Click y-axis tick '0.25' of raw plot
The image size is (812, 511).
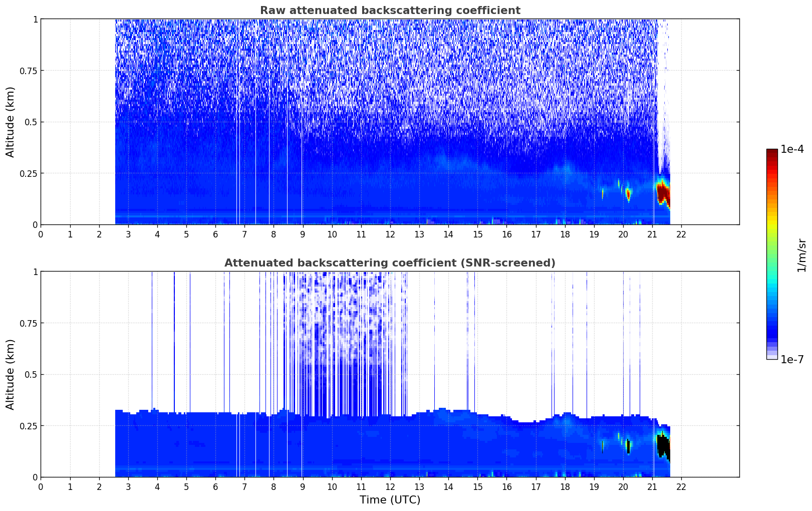pyautogui.click(x=29, y=173)
